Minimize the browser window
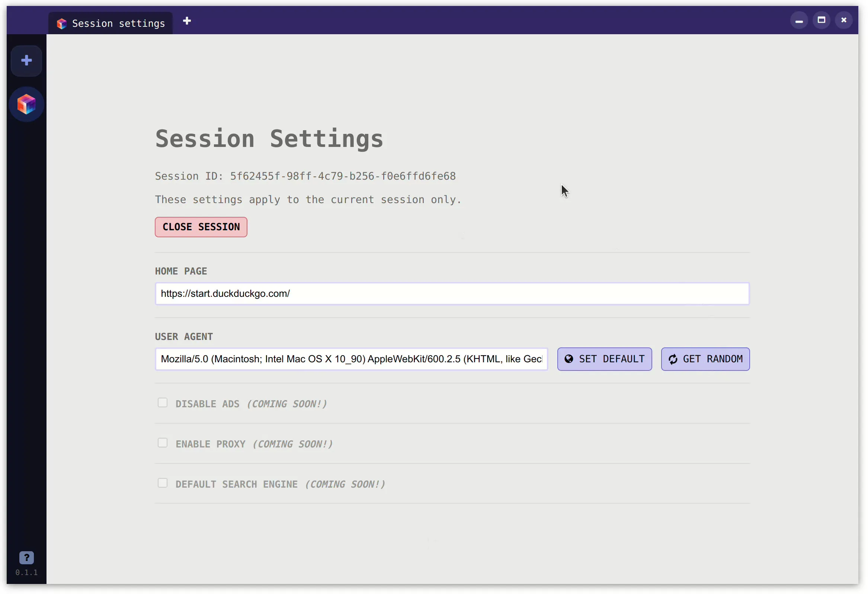Viewport: 868px width, 594px height. click(x=799, y=20)
